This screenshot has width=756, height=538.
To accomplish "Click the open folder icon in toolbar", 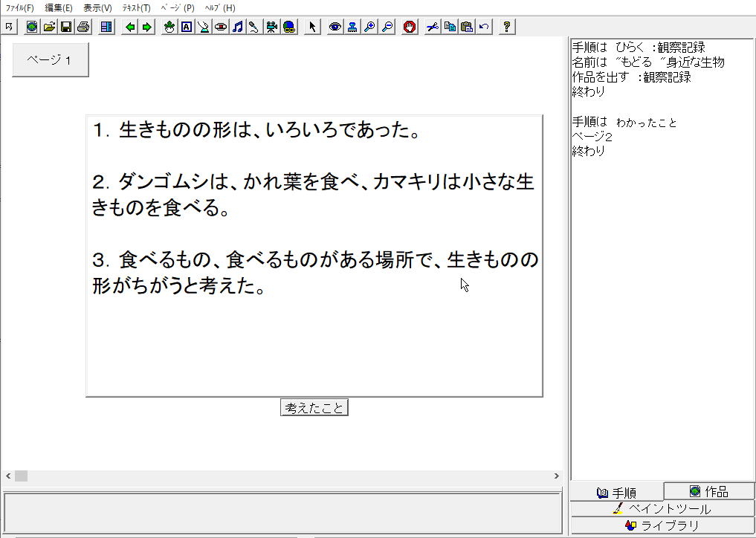I will (49, 27).
